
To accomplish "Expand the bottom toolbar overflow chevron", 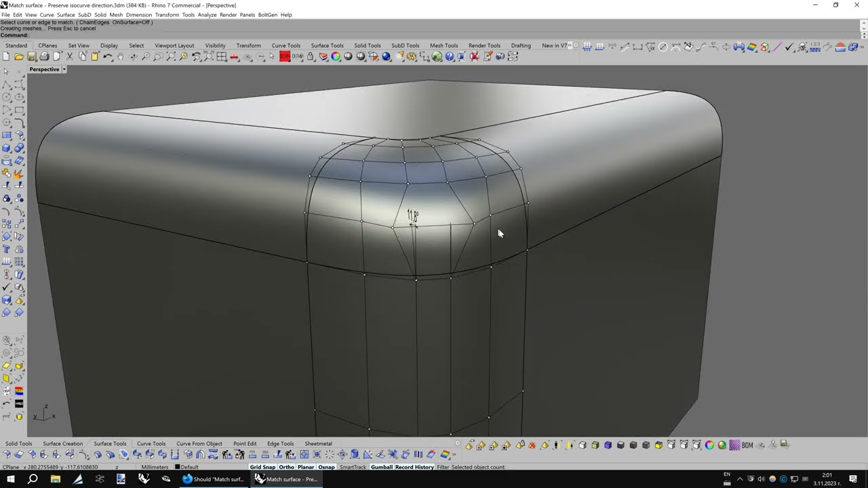I will point(454,454).
